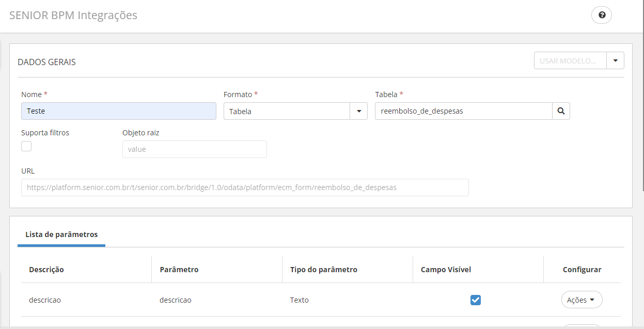Viewport: 644px width, 329px height.
Task: Open the Formato dropdown arrow
Action: [358, 111]
